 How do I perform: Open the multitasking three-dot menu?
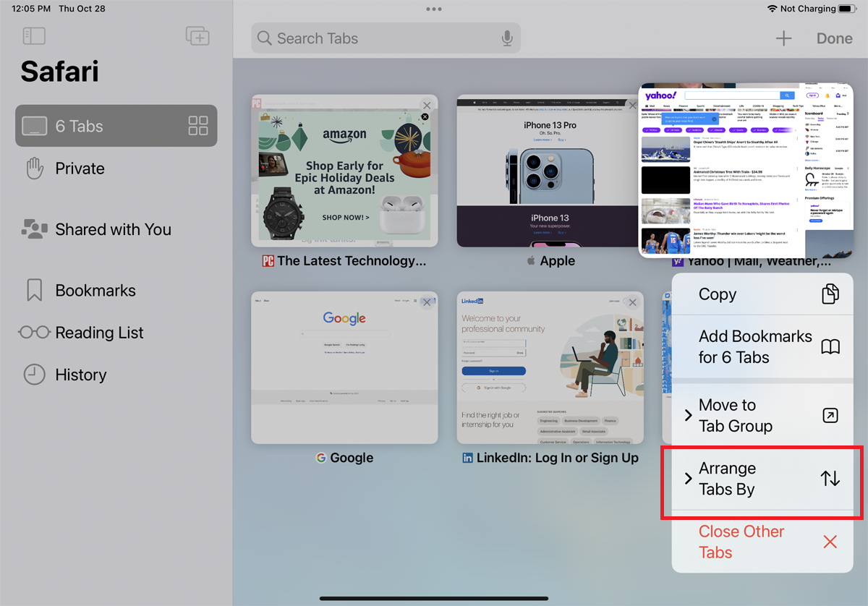(434, 9)
